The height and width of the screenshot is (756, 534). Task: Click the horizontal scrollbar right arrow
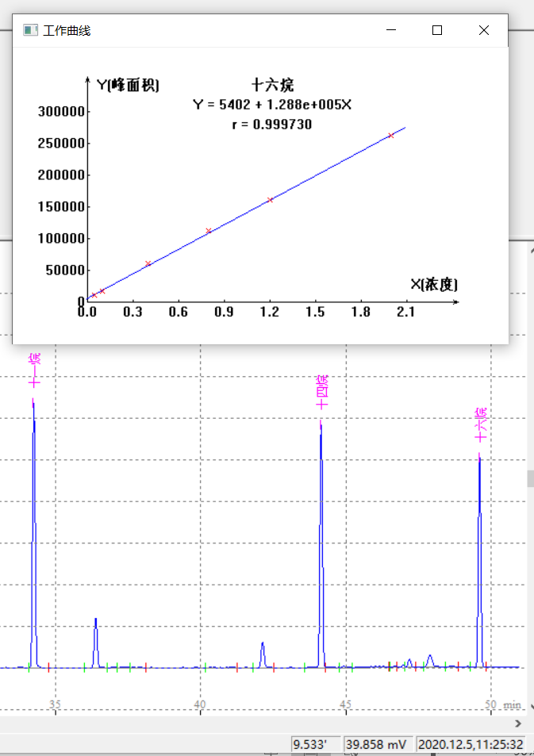click(x=519, y=723)
